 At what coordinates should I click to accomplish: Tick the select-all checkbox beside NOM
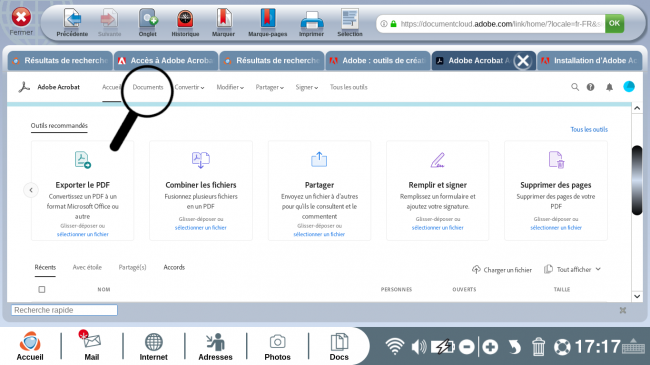(42, 290)
